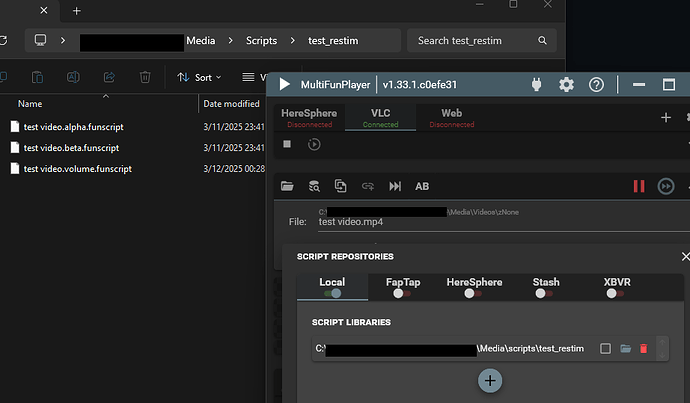Viewport: 690px width, 403px height.
Task: Click Explorer paste icon
Action: (x=37, y=77)
